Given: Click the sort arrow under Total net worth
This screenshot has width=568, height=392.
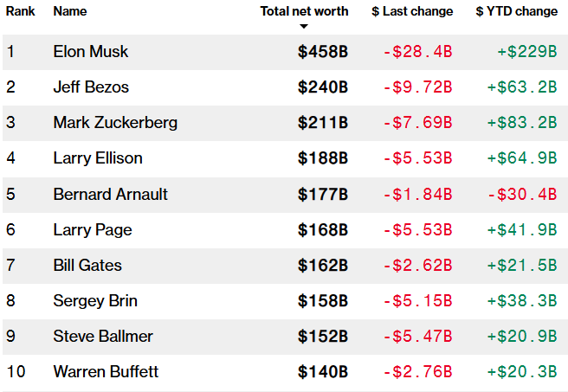Looking at the screenshot, I should tap(304, 26).
